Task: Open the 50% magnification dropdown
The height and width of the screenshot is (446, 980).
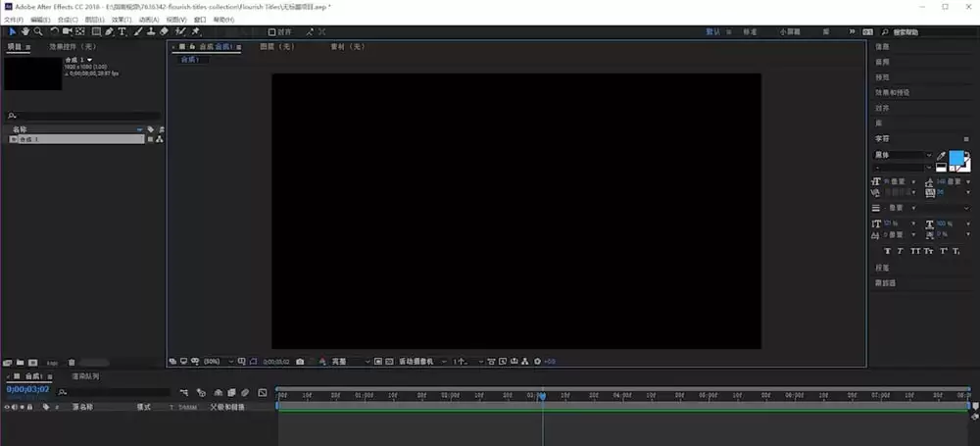Action: pos(219,362)
